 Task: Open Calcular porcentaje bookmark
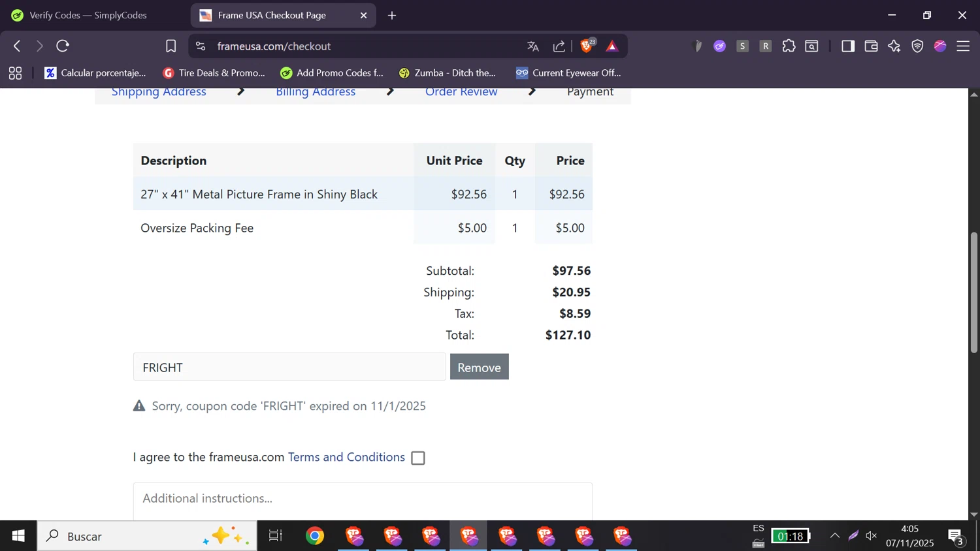coord(95,72)
